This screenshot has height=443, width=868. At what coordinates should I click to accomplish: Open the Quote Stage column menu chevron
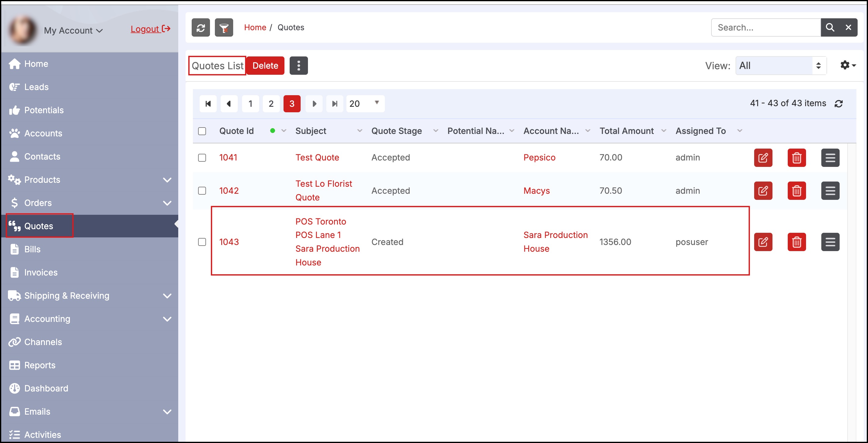[436, 131]
